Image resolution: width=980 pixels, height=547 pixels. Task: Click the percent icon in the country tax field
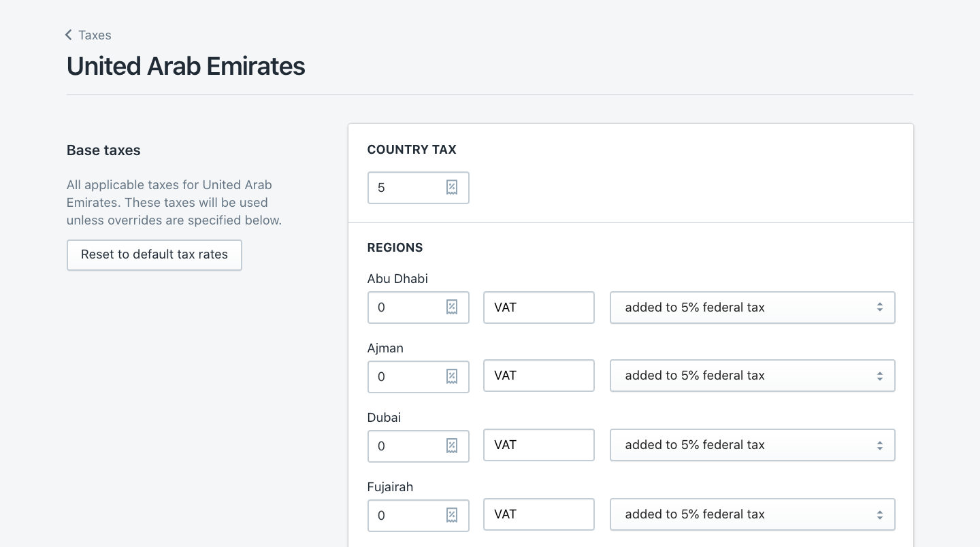coord(451,187)
